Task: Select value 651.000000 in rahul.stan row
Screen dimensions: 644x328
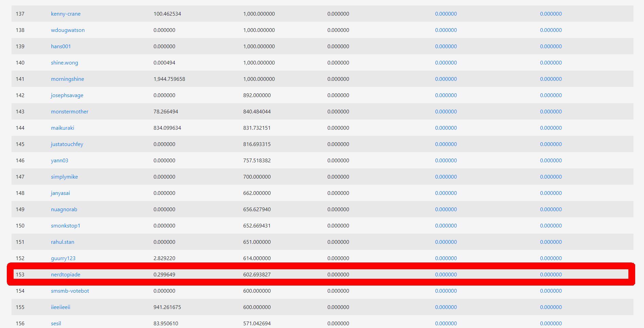Action: [257, 242]
